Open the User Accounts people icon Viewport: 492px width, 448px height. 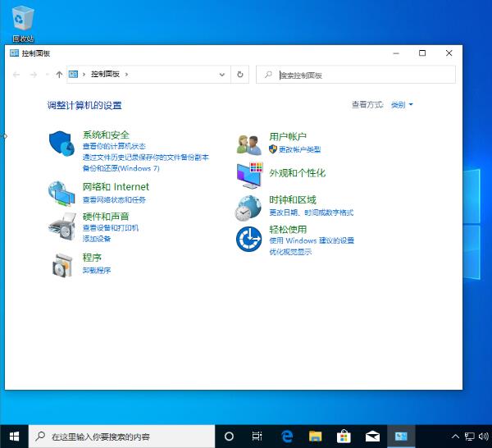(249, 144)
